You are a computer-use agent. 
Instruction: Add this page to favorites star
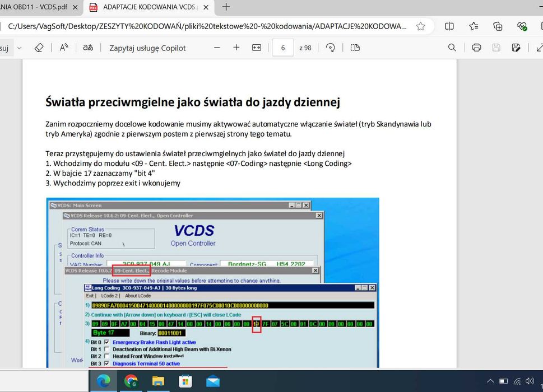coord(421,26)
